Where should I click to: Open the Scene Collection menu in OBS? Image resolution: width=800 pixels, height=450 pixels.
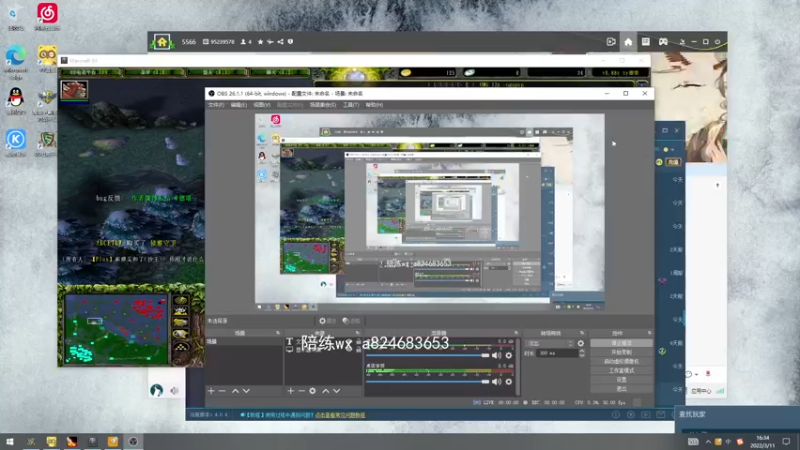pos(323,105)
